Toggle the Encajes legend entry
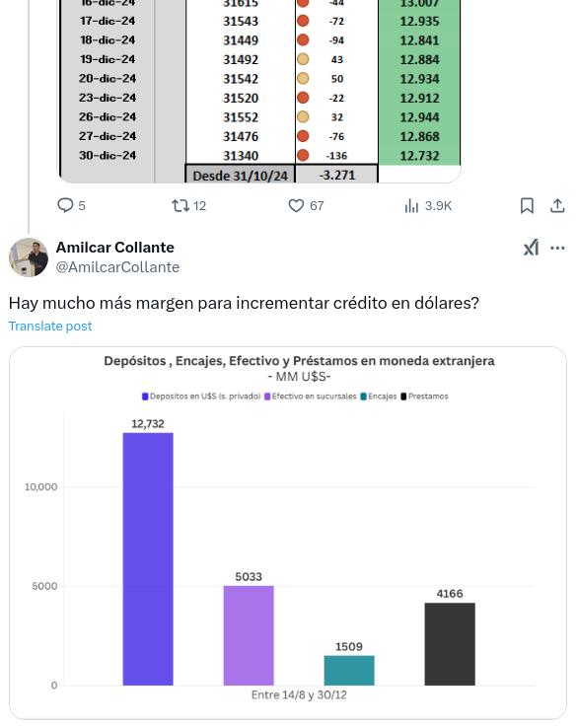 pos(379,396)
